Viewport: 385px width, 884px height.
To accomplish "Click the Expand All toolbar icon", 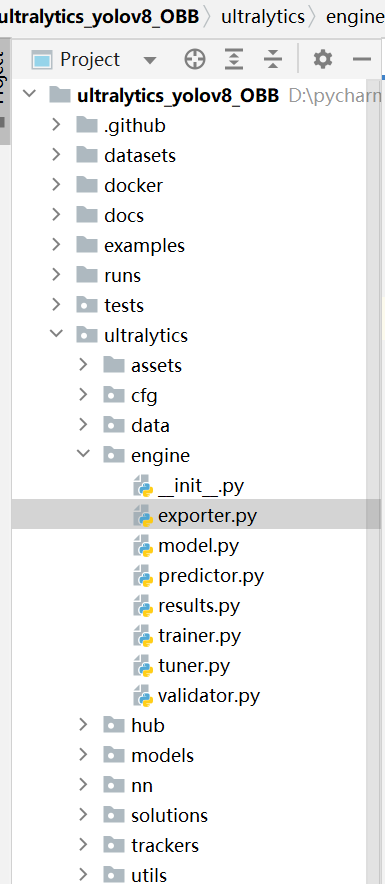I will (234, 59).
